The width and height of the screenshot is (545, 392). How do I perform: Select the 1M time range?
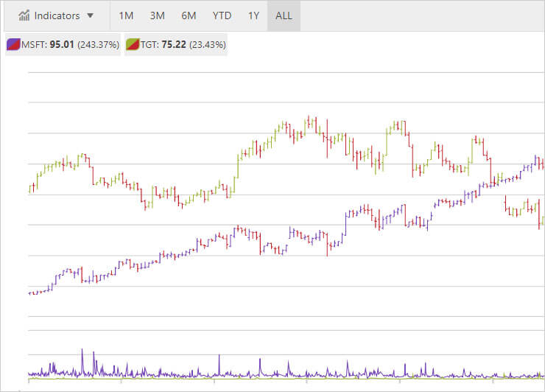click(x=126, y=15)
